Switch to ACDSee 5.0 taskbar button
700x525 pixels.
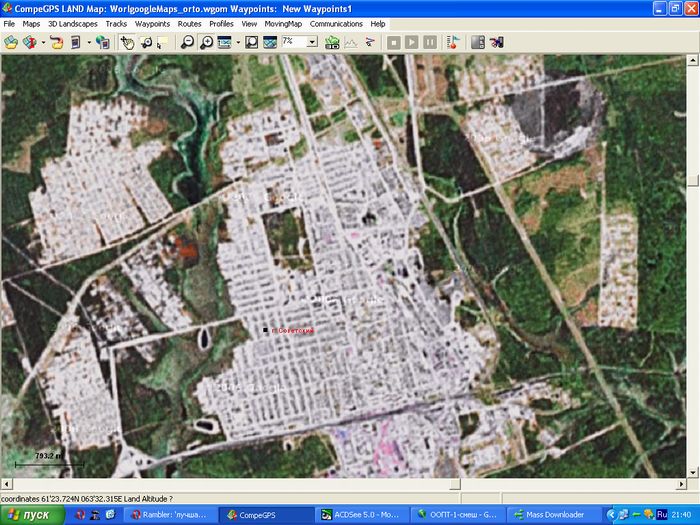coord(362,515)
